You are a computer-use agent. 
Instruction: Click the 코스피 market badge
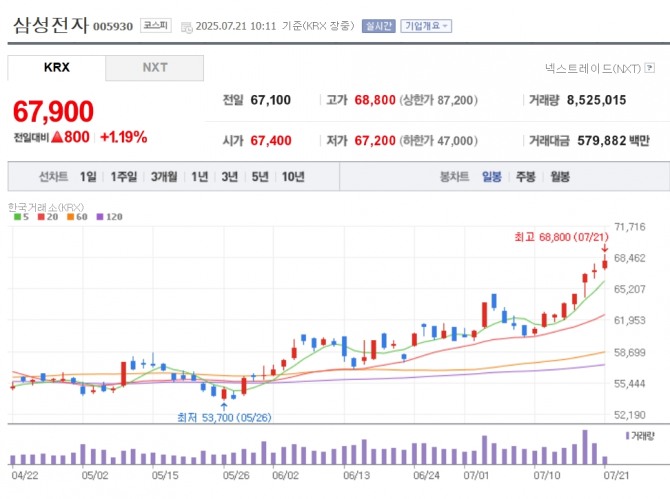coord(155,27)
